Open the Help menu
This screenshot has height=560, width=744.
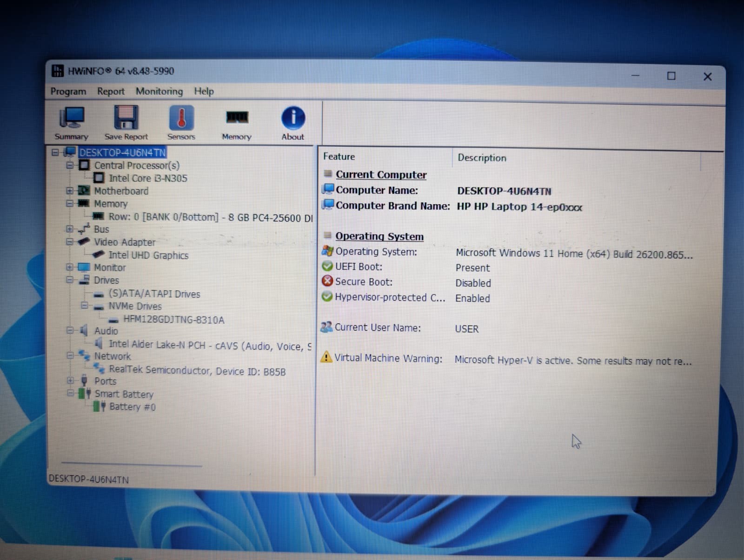tap(204, 91)
